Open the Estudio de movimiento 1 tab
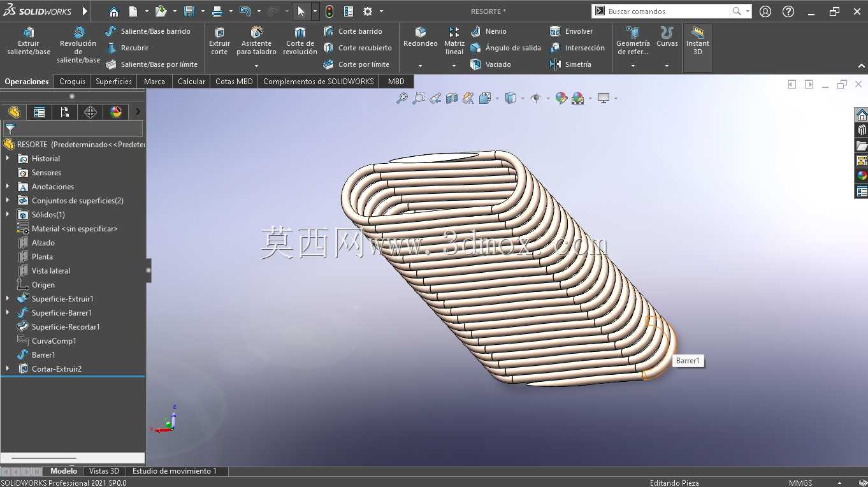This screenshot has height=487, width=868. (175, 471)
